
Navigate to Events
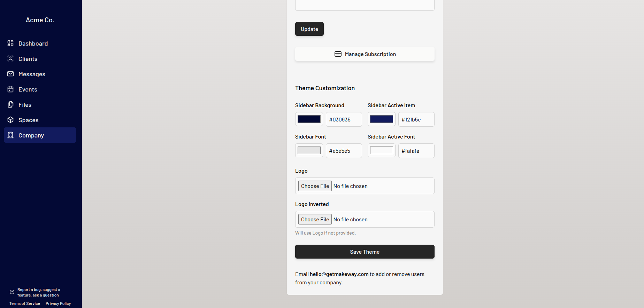tap(40, 89)
